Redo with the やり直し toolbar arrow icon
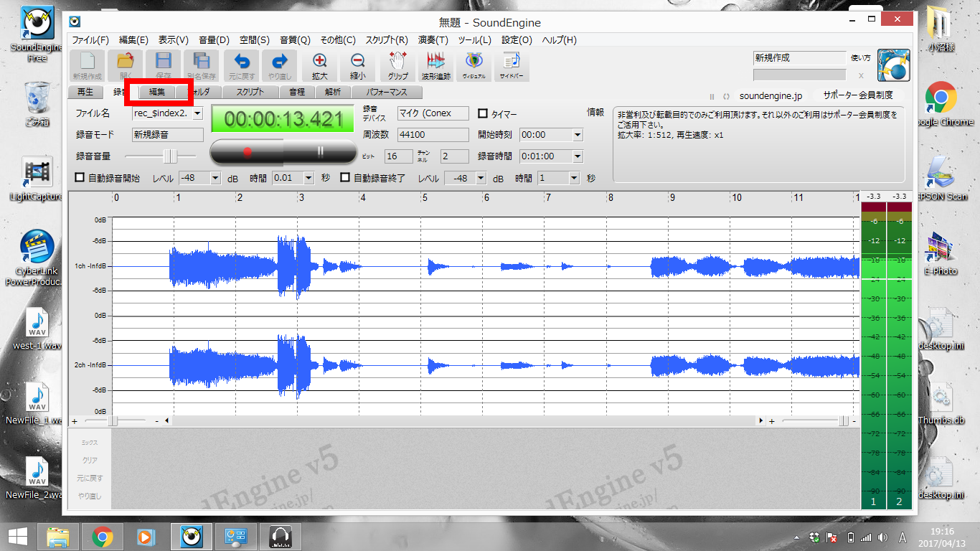 click(280, 65)
